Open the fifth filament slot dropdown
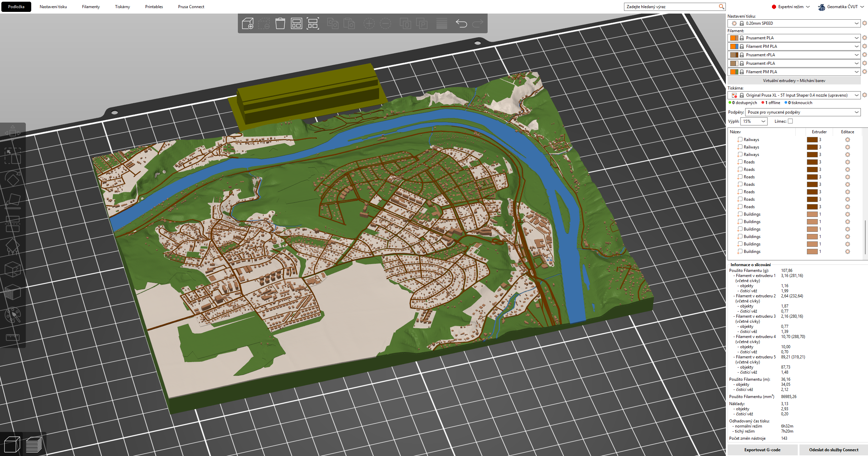This screenshot has height=456, width=868. pos(794,72)
